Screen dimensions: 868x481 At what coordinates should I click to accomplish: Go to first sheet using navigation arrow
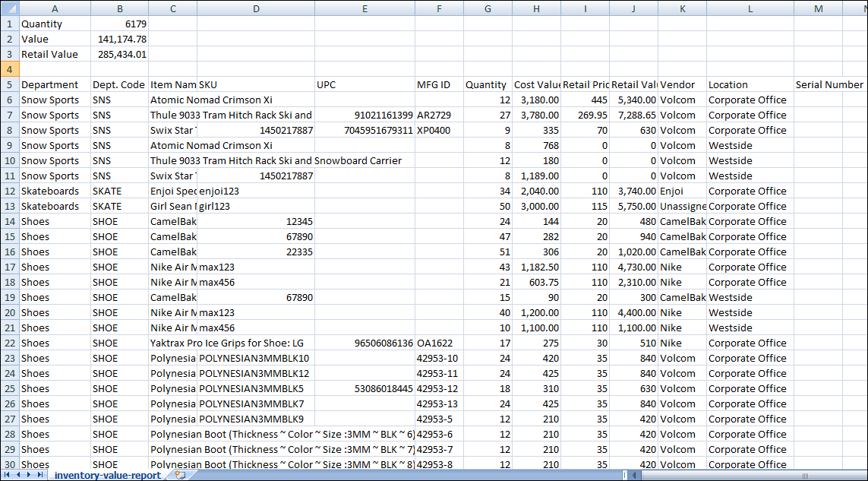click(x=8, y=475)
